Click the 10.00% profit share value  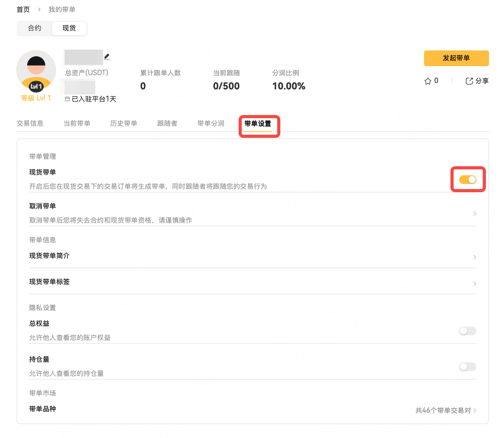coord(289,86)
